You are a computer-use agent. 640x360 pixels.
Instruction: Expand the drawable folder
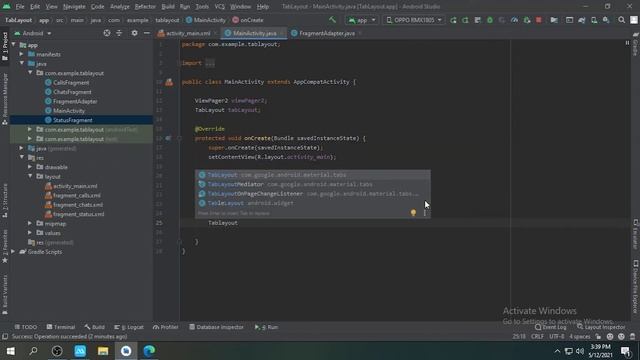tap(30, 167)
